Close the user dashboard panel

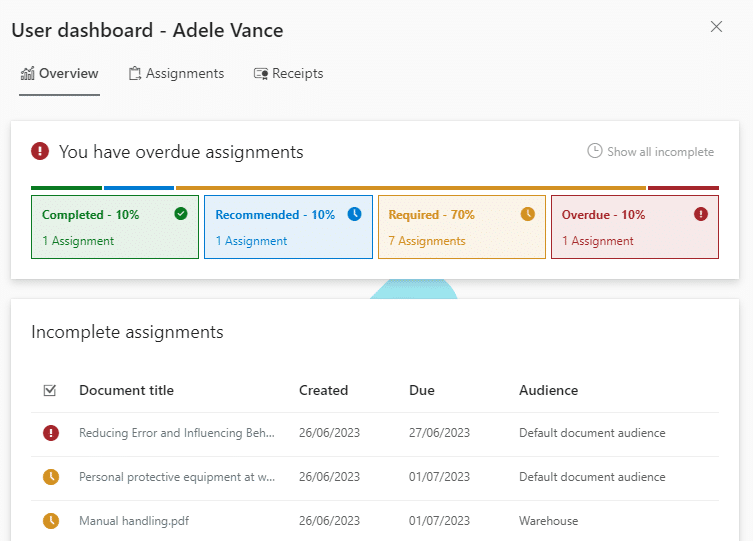tap(716, 26)
